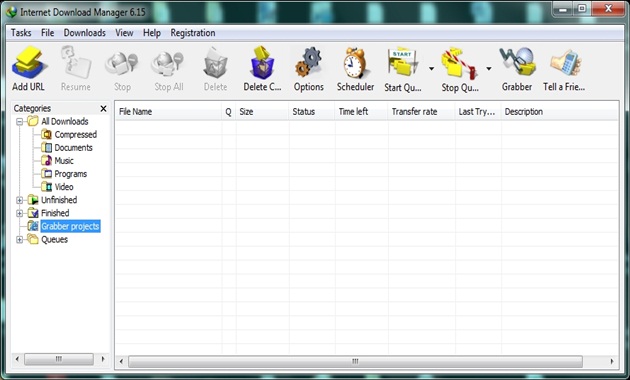
Task: Click the Delete Completed trash icon
Action: 262,62
